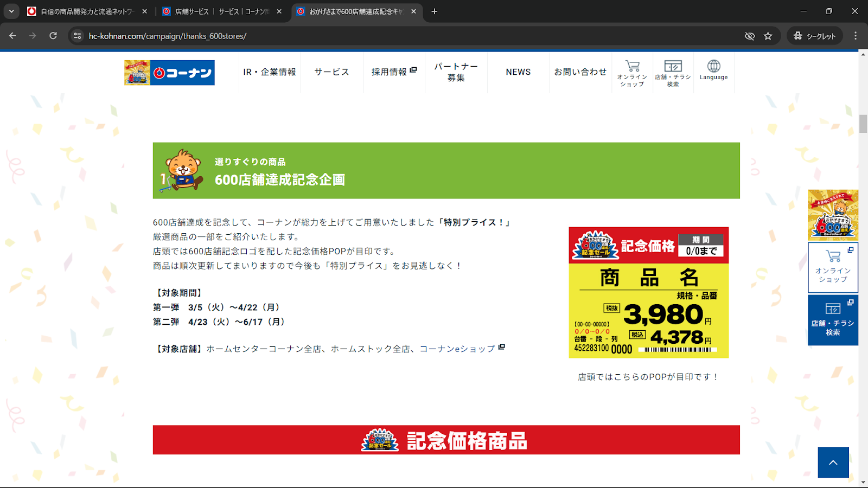This screenshot has height=488, width=868.
Task: Close the active 600店舗達成記念 tab
Action: [x=413, y=11]
